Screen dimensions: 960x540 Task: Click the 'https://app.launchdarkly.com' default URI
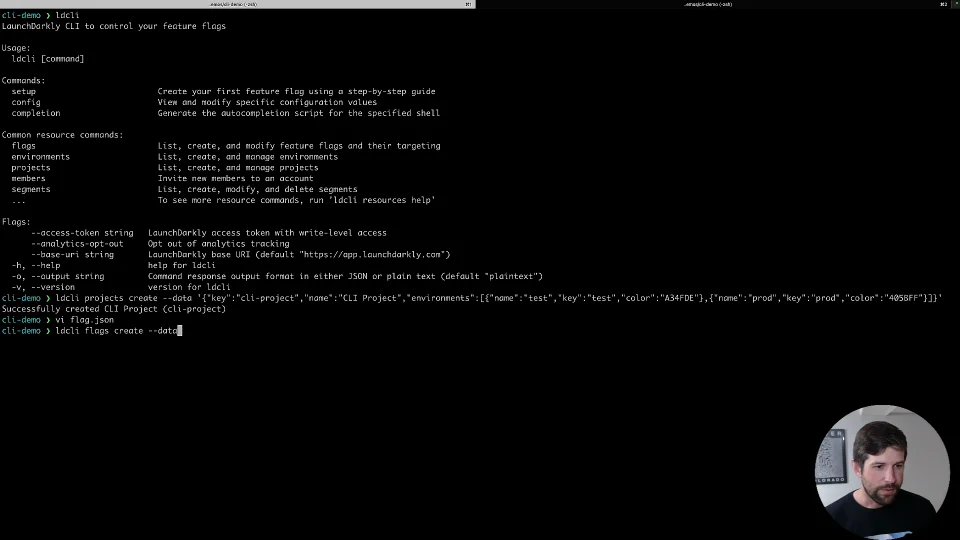coord(372,255)
